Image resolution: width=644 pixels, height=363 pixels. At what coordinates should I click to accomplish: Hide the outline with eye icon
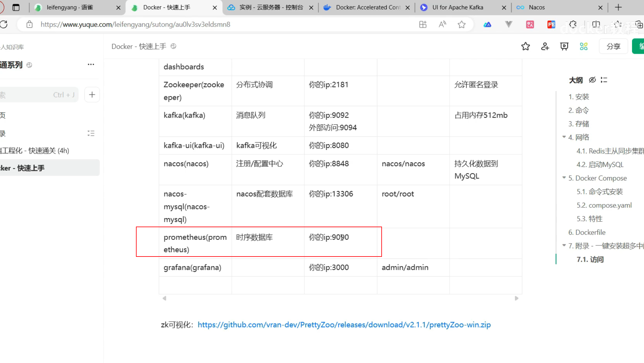pos(592,80)
